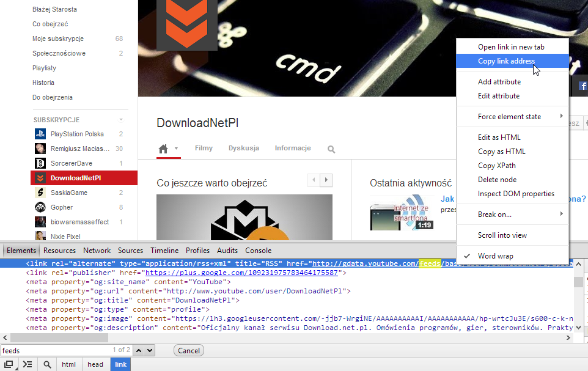
Task: Click the SorcererDave channel avatar icon
Action: click(40, 163)
